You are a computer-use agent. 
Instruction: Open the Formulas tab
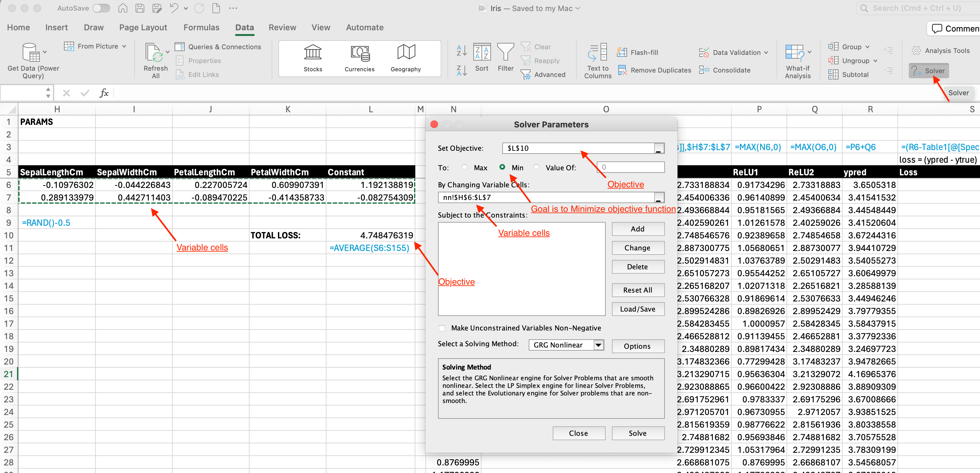coord(201,27)
